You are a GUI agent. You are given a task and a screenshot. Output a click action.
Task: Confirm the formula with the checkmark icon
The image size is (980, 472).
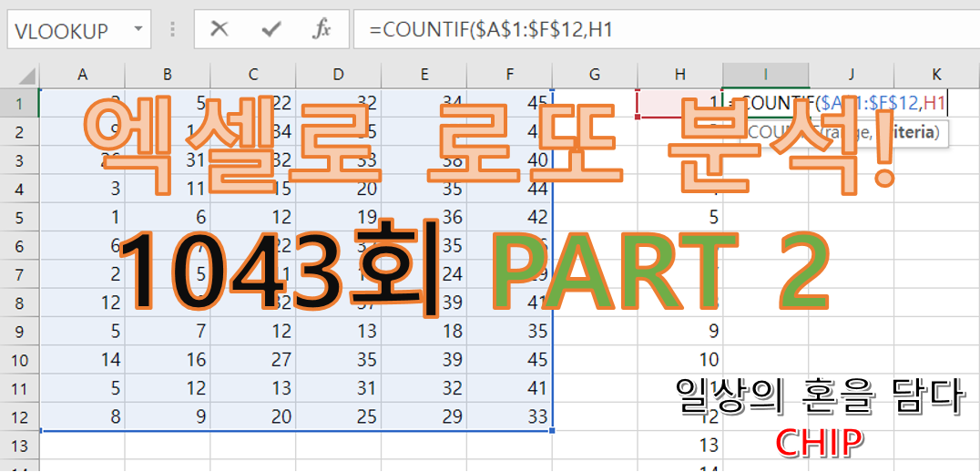click(x=271, y=29)
